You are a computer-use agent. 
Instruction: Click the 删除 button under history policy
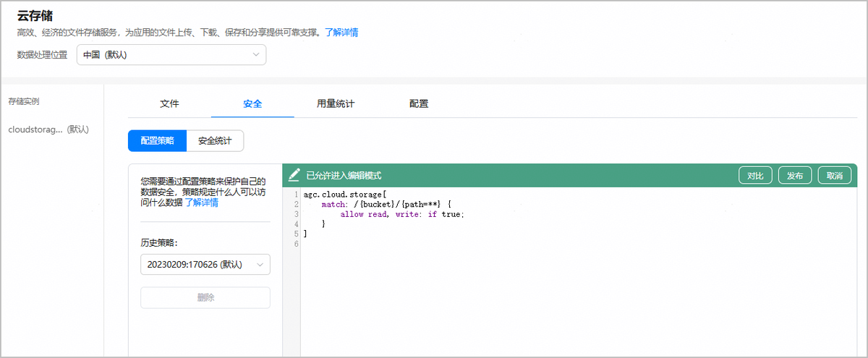[x=205, y=297]
